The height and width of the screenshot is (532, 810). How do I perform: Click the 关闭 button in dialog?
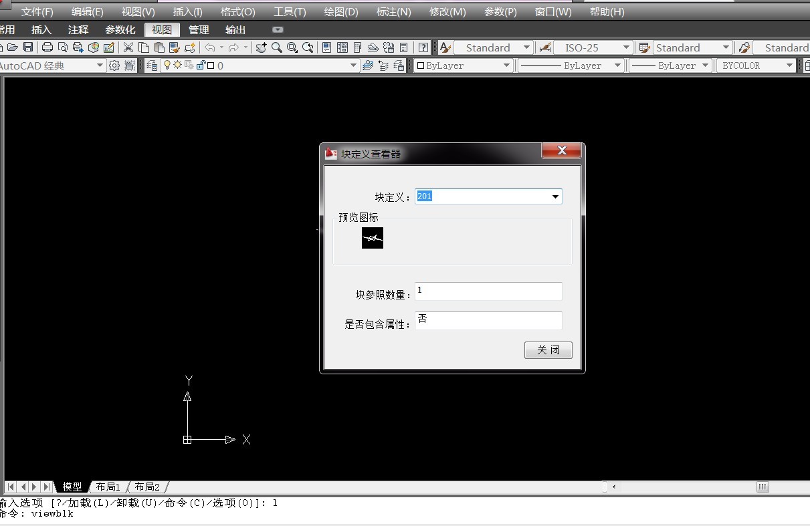tap(548, 350)
